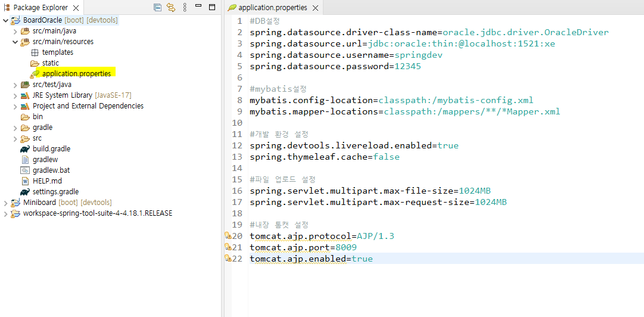The width and height of the screenshot is (644, 317).
Task: Click the jdbc:oracle:thin:@localhost:1521:xe value
Action: click(x=461, y=43)
